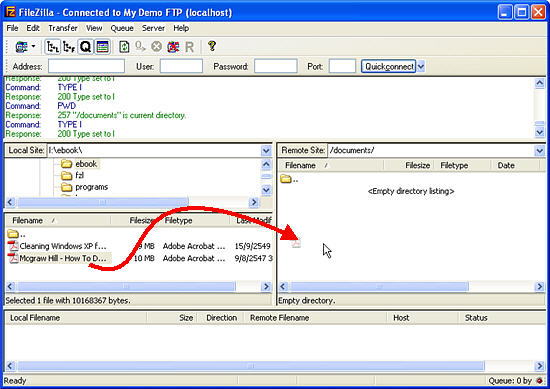Image resolution: width=550 pixels, height=389 pixels.
Task: Open the Site Manager toolbar icon
Action: 21,47
